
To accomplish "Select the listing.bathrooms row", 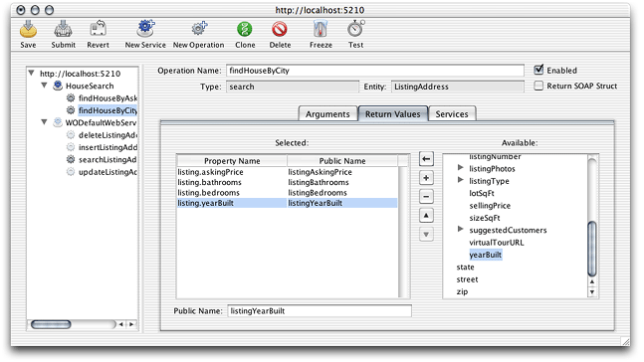I will coord(287,182).
